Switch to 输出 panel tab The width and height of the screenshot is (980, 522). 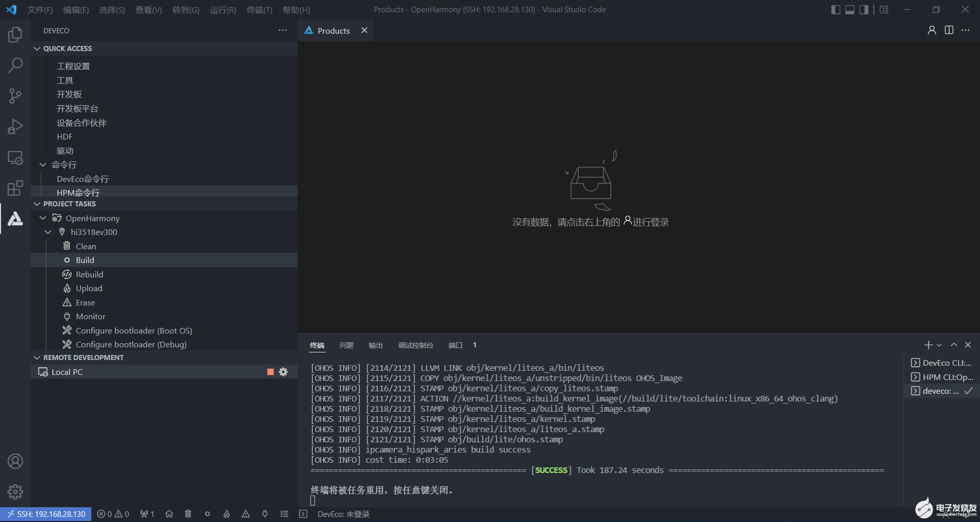pos(376,345)
